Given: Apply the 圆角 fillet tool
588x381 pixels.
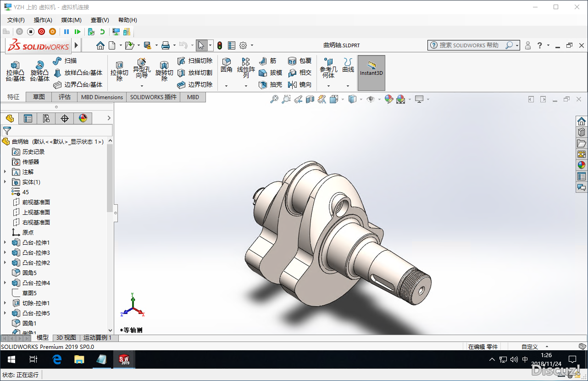Looking at the screenshot, I should (227, 65).
